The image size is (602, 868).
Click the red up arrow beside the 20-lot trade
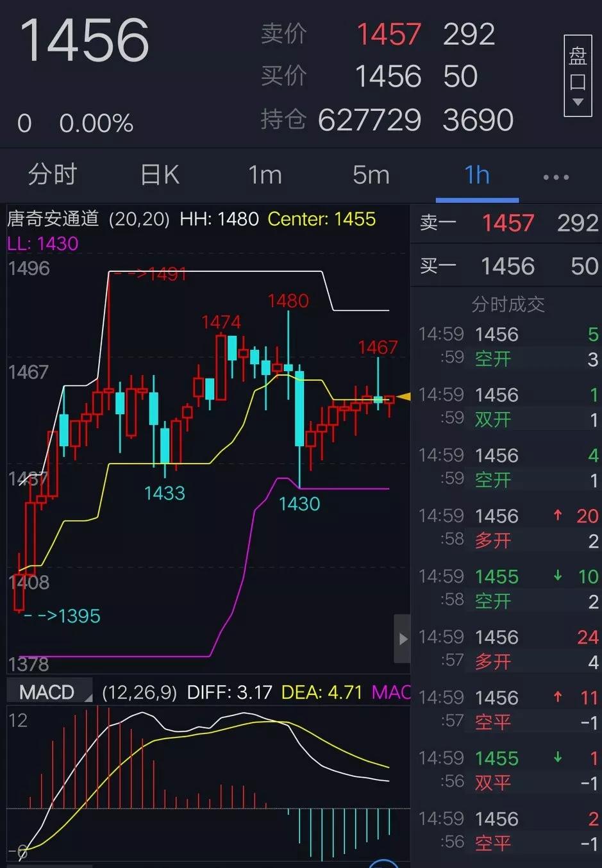click(557, 515)
